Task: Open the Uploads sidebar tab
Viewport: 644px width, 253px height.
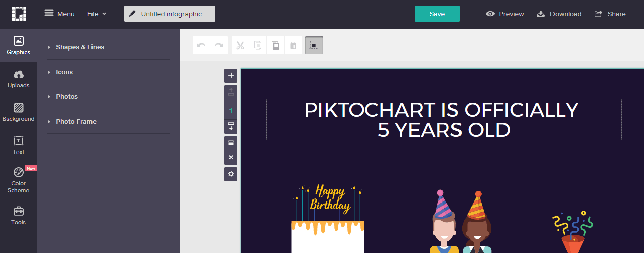Action: 19,79
